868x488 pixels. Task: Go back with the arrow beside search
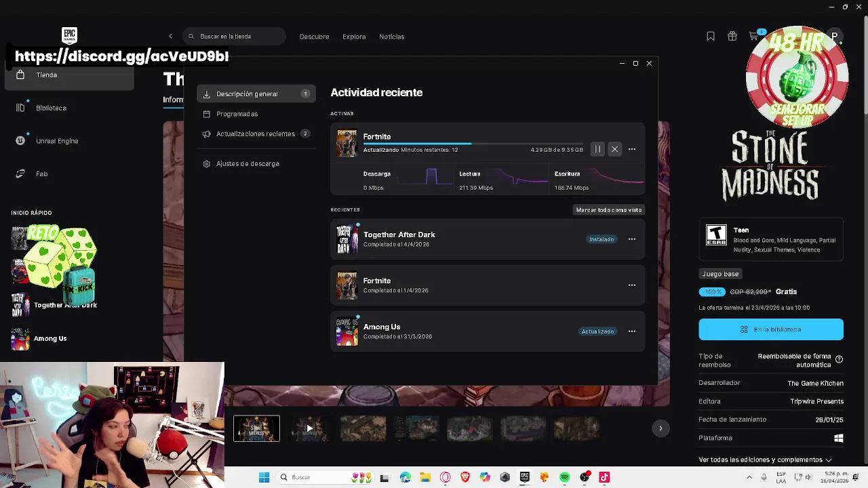(170, 37)
